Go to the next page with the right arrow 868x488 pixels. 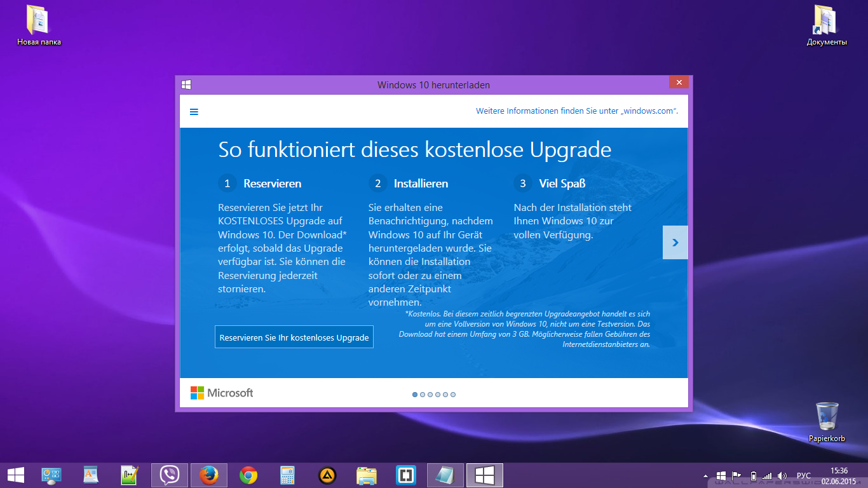(x=675, y=242)
